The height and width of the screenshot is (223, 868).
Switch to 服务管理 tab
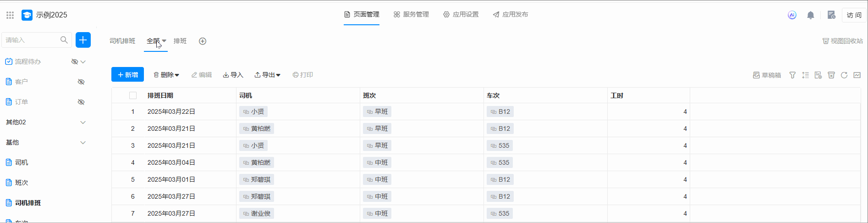tap(411, 15)
